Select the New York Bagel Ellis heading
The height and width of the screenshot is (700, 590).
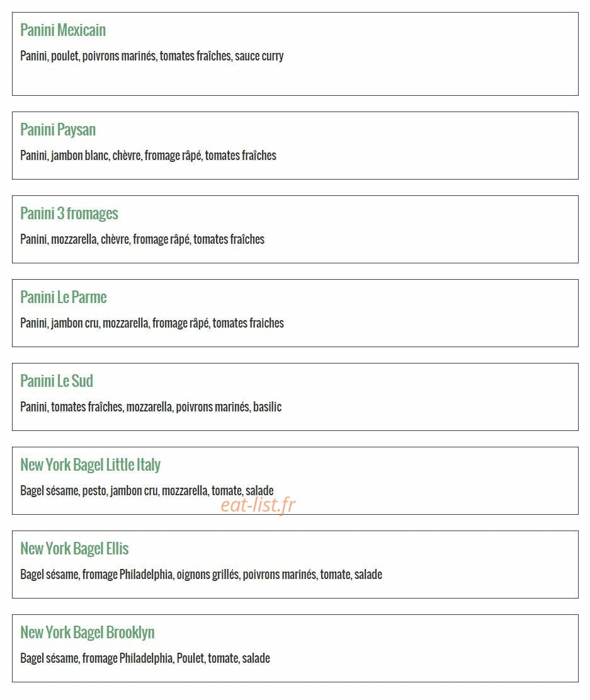click(x=74, y=549)
